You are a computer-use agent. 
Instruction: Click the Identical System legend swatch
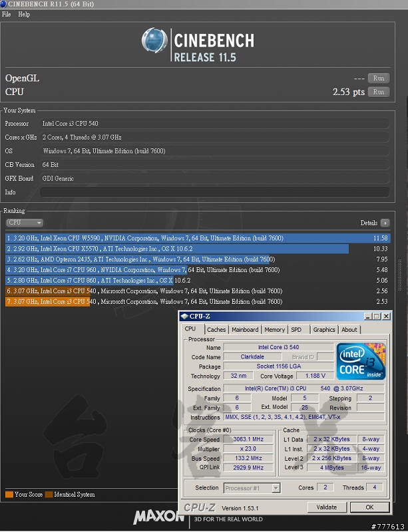[x=49, y=494]
